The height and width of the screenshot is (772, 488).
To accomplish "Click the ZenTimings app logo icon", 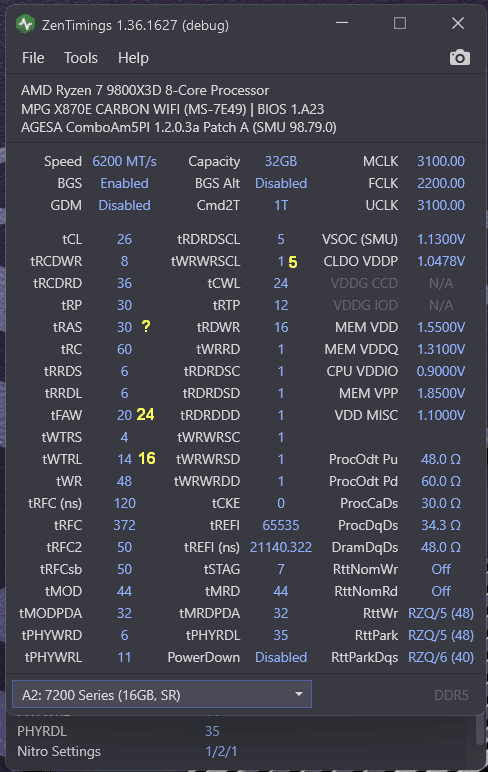I will pos(26,24).
